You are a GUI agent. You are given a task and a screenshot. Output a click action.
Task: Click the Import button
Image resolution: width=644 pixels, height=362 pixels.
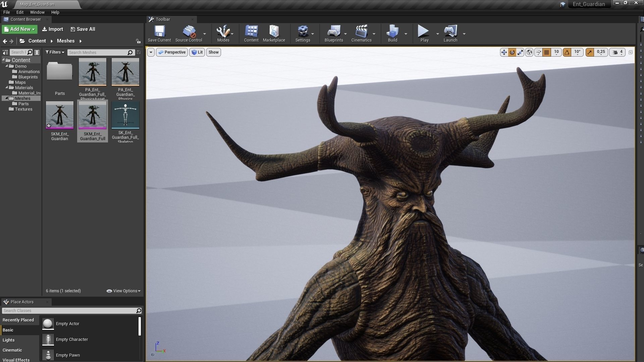(52, 29)
